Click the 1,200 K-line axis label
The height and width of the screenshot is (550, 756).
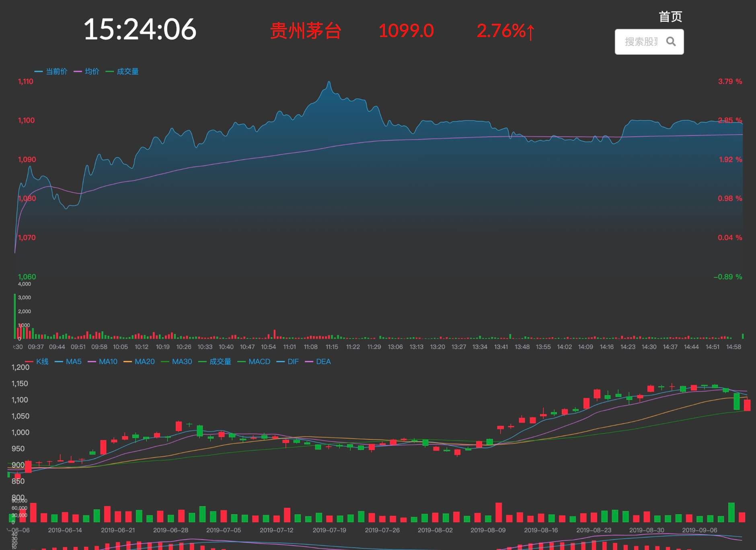21,367
